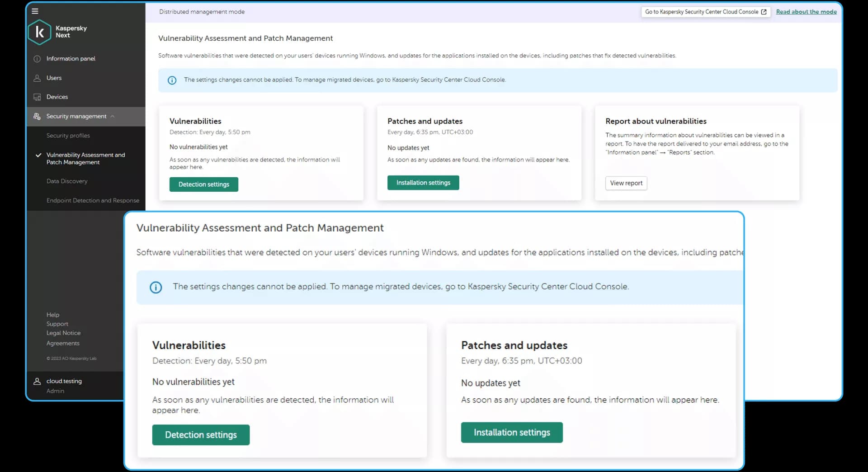Click the Legal Notice link
868x472 pixels.
(x=63, y=333)
